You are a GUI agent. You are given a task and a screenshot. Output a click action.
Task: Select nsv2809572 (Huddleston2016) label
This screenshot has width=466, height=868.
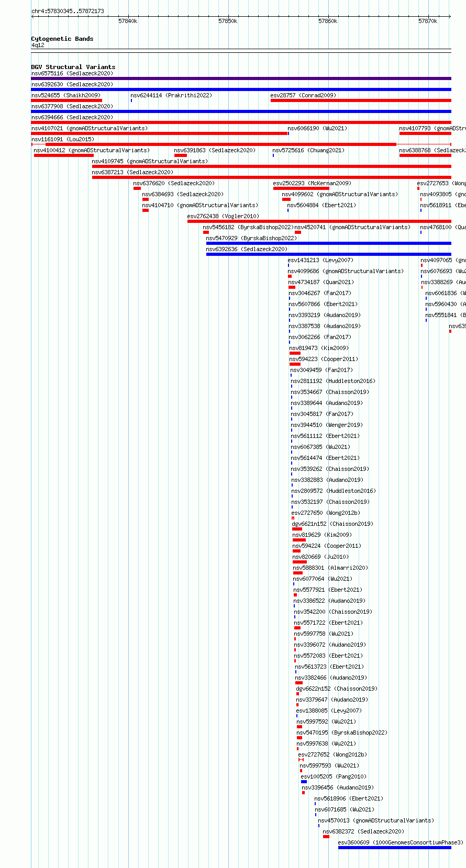click(334, 491)
